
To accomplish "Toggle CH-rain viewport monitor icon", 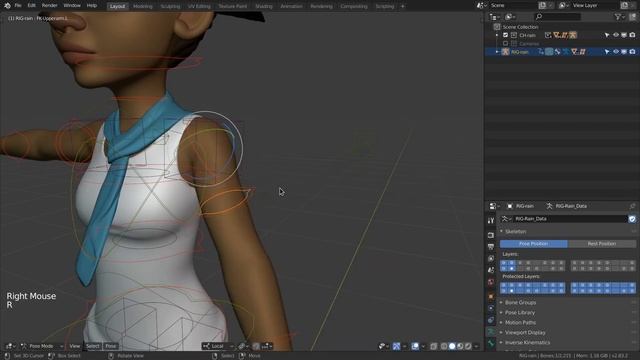I will (624, 35).
